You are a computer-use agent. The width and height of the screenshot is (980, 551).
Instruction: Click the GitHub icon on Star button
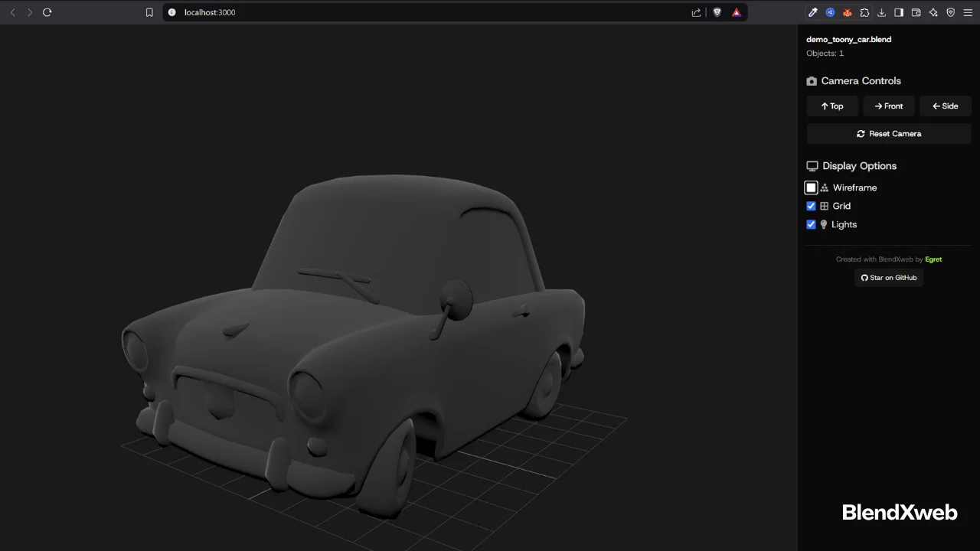click(864, 278)
